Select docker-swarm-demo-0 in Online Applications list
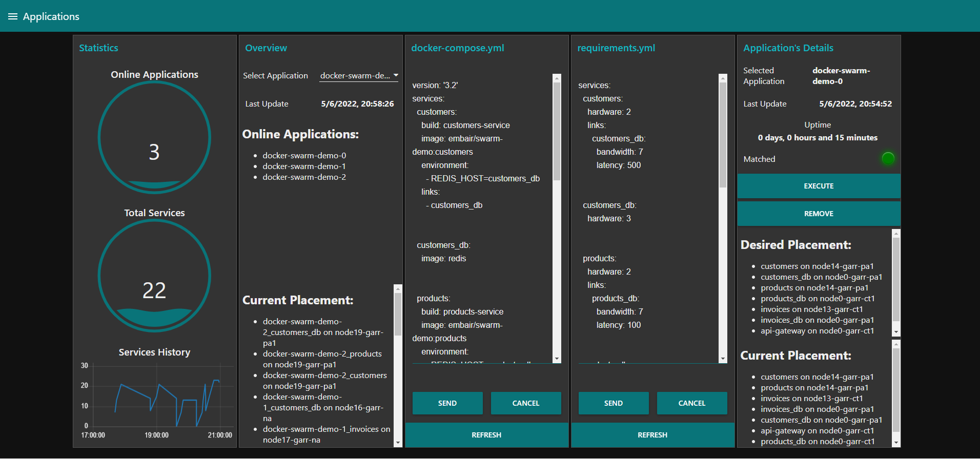980x459 pixels. 304,156
